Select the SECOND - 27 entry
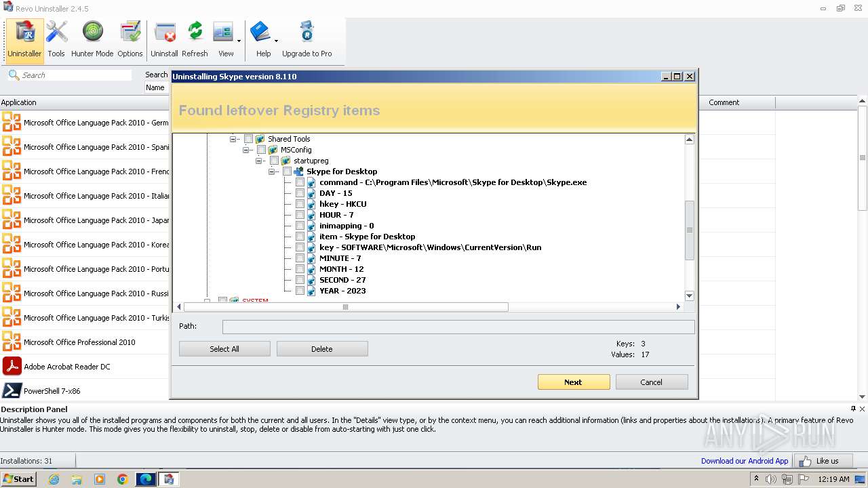The image size is (868, 488). [x=342, y=280]
